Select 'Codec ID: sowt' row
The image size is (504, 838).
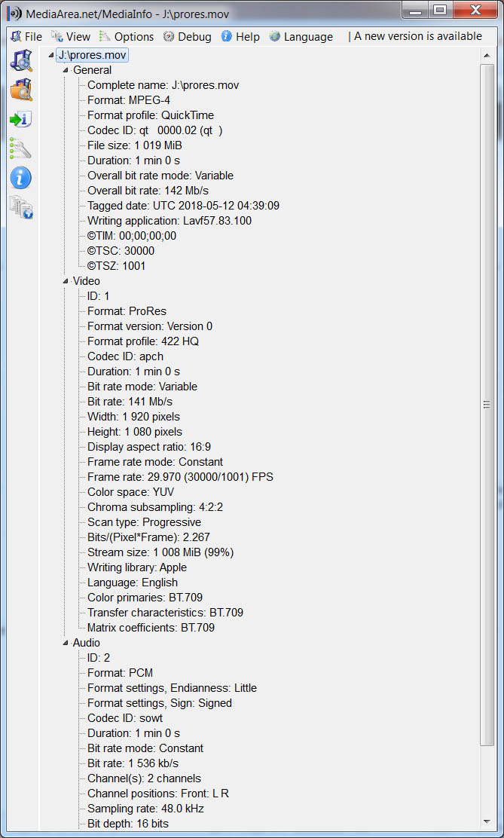(x=125, y=718)
